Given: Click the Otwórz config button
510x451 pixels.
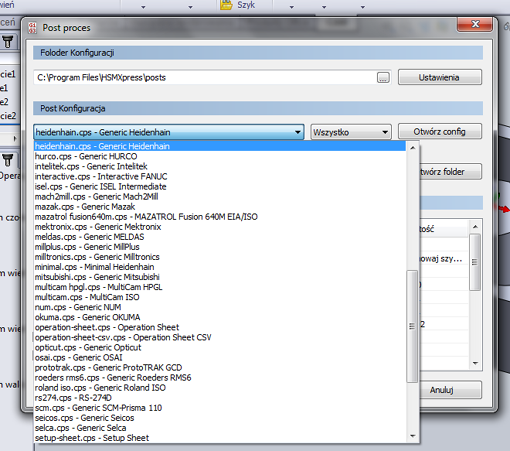Looking at the screenshot, I should (440, 132).
